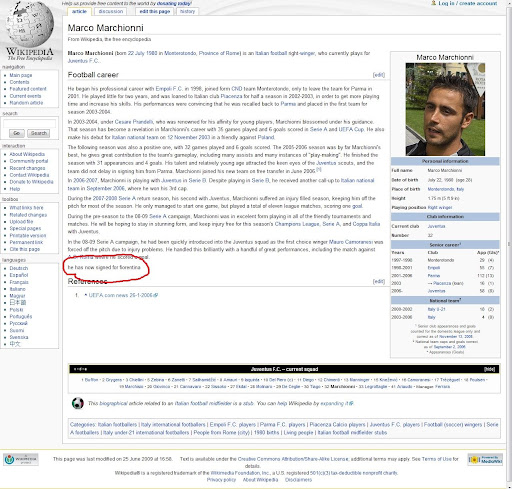Open Upload file toolbox link

pyautogui.click(x=21, y=222)
